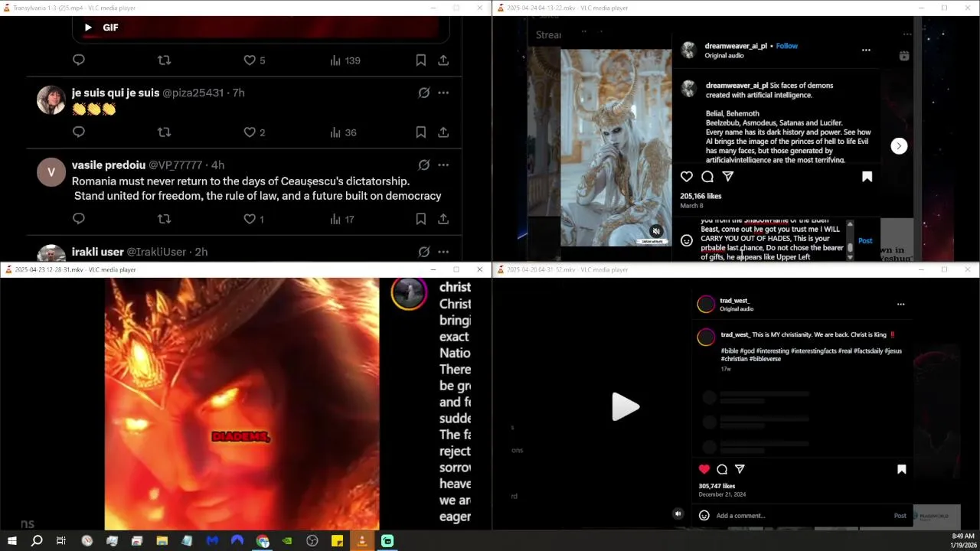Bookmark the tweet with 139 views
Screen dimensions: 980x551
(x=420, y=60)
